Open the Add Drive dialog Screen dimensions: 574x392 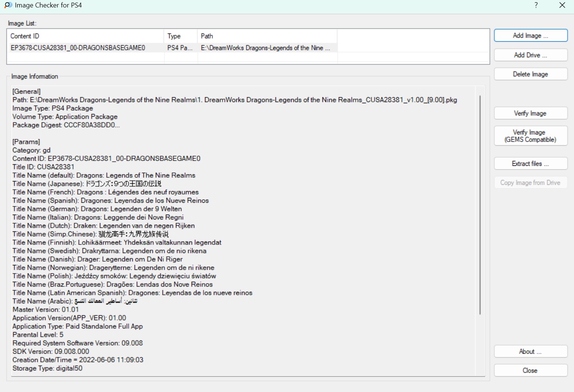pyautogui.click(x=530, y=55)
